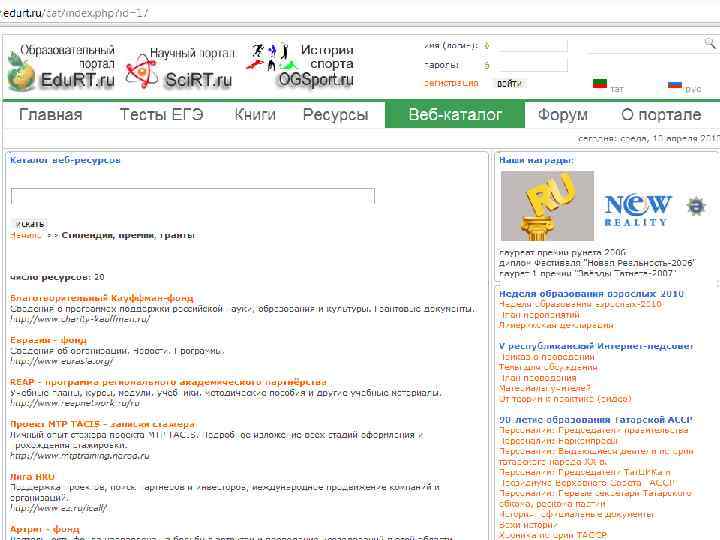Click the Начало breadcrumb link
Screen dimensions: 720x540
pos(25,236)
